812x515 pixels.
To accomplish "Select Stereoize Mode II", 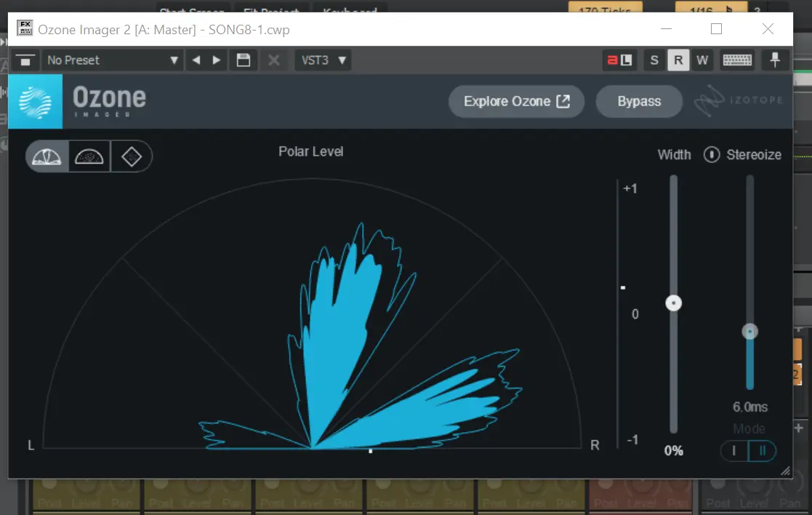I will click(x=763, y=451).
